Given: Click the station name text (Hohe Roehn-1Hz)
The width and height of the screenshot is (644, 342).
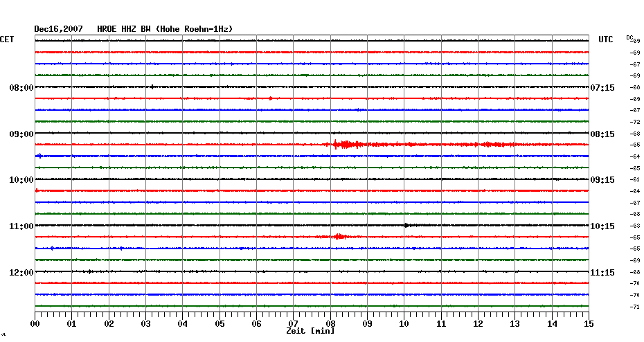Looking at the screenshot, I should tap(195, 29).
